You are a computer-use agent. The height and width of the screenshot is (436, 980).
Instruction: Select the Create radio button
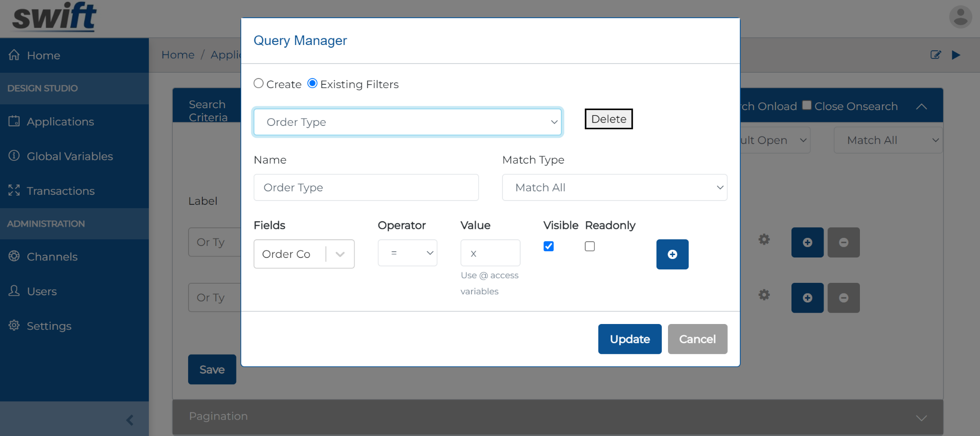[x=259, y=84]
